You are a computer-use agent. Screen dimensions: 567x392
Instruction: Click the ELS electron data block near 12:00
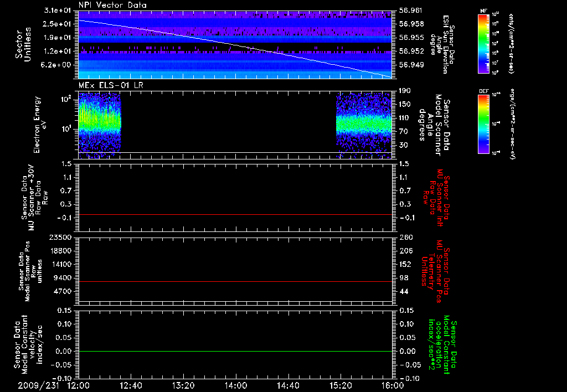click(x=100, y=125)
